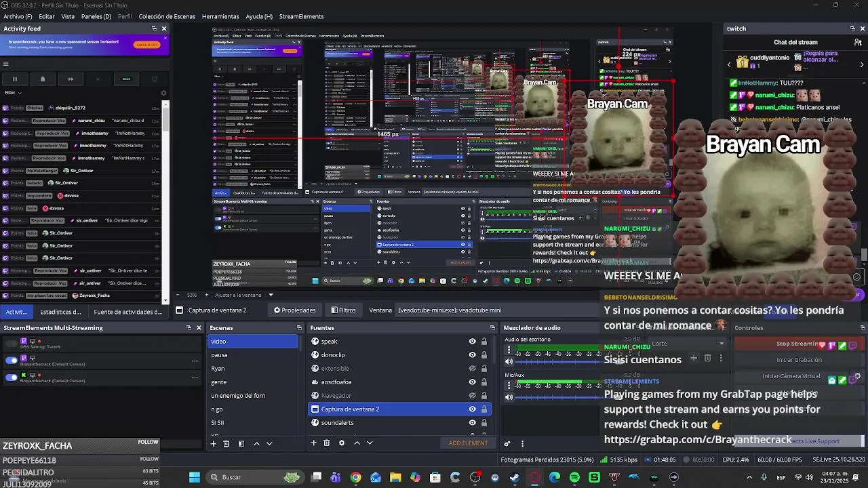Open Colección de Escenas menu
This screenshot has width=868, height=488.
(x=167, y=16)
